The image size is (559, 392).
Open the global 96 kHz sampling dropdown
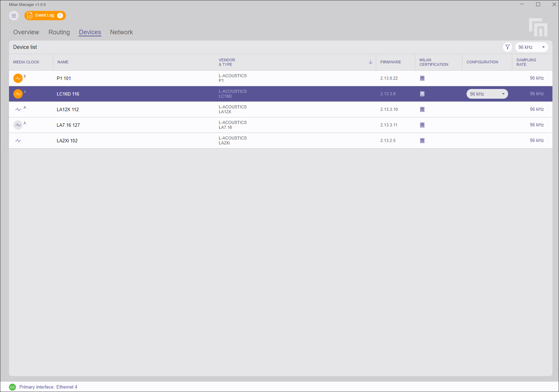pyautogui.click(x=531, y=47)
